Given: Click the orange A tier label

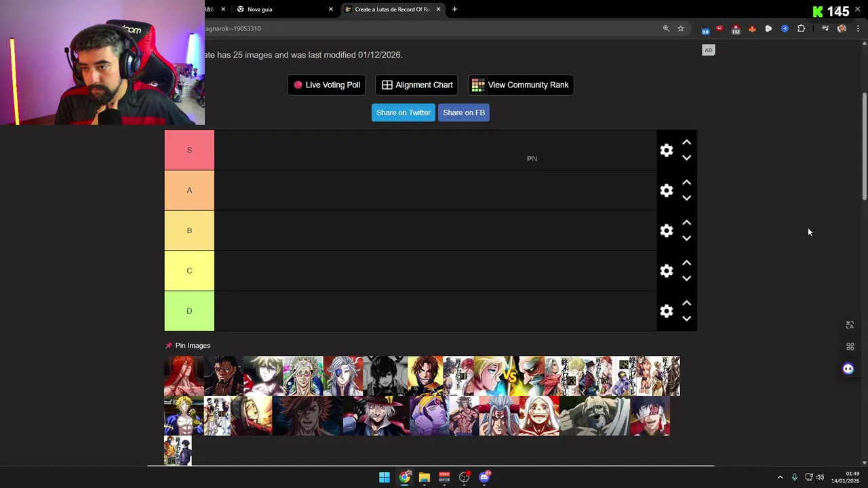Looking at the screenshot, I should 189,190.
